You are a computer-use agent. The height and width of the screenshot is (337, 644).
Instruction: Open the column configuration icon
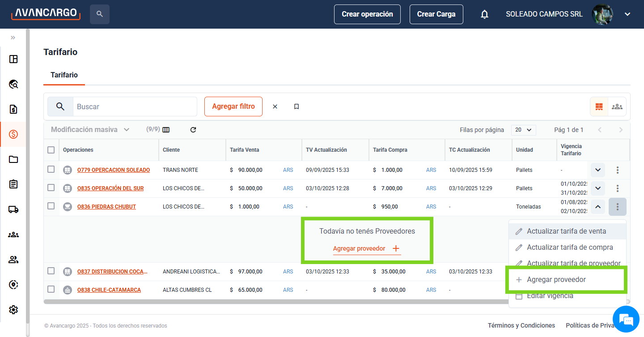coord(166,130)
